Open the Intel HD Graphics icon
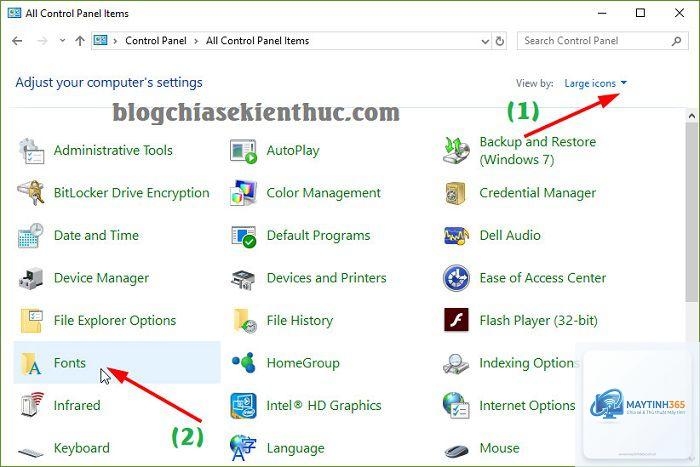The image size is (700, 467). (243, 405)
